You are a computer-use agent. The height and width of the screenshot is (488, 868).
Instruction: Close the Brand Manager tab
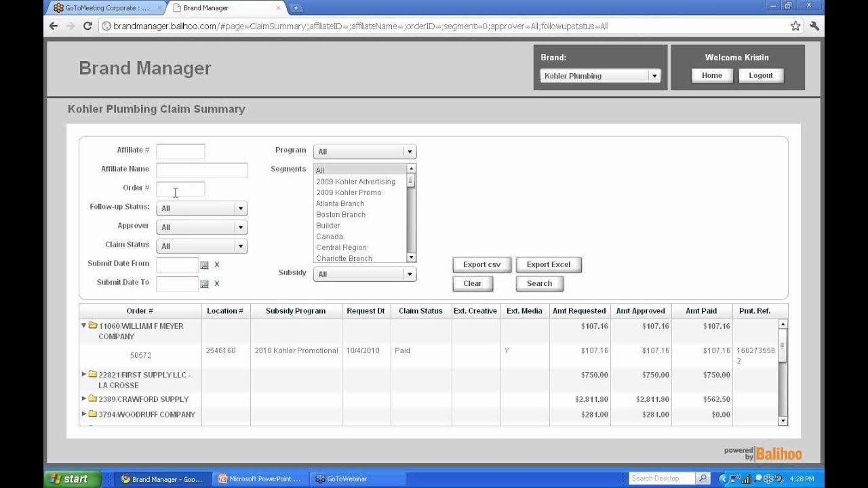point(279,8)
